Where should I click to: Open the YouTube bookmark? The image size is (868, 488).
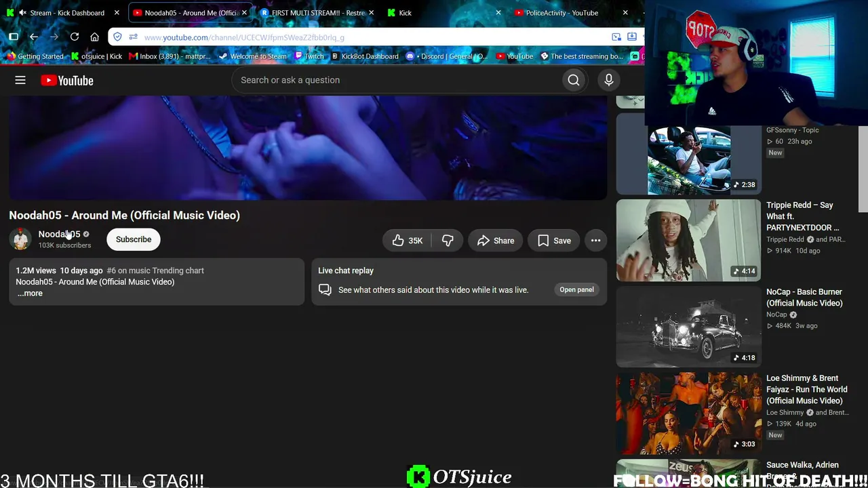click(515, 56)
